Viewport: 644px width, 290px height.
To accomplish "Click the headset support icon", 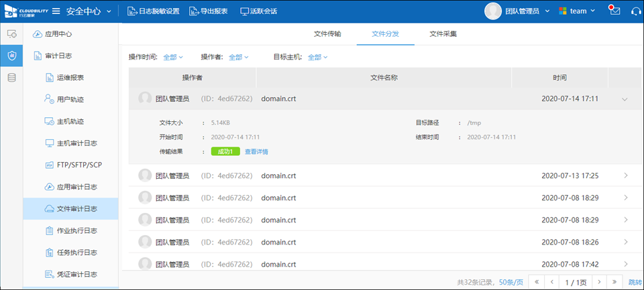I will click(x=636, y=11).
